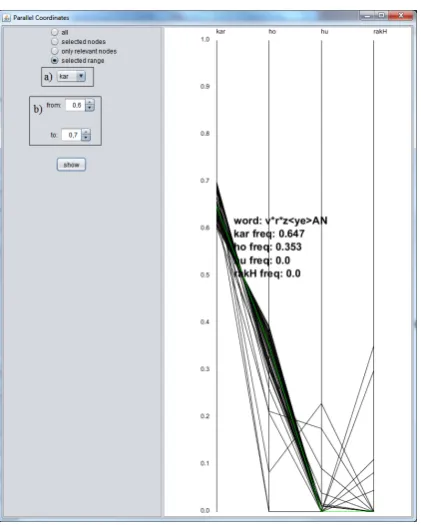The width and height of the screenshot is (421, 525).
Task: Click the 'ho freq: 0.353' tooltip line
Action: [268, 247]
